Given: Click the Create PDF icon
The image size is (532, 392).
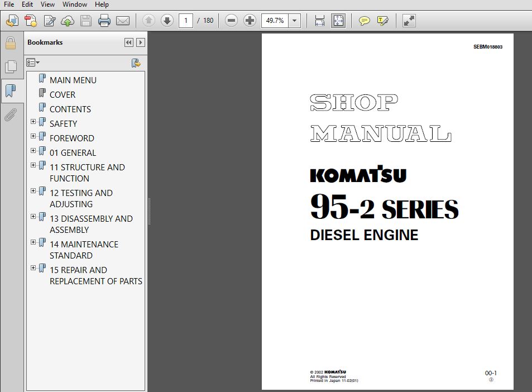Looking at the screenshot, I should 31,21.
